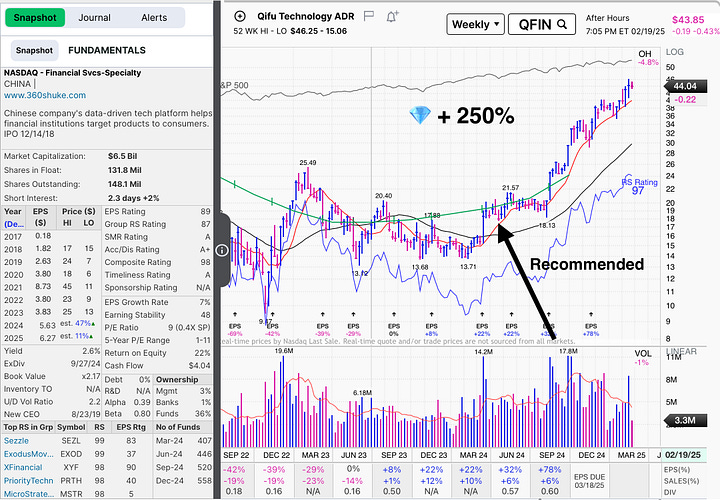Click the EPS -69% chart marker
The height and width of the screenshot is (500, 720).
click(235, 330)
